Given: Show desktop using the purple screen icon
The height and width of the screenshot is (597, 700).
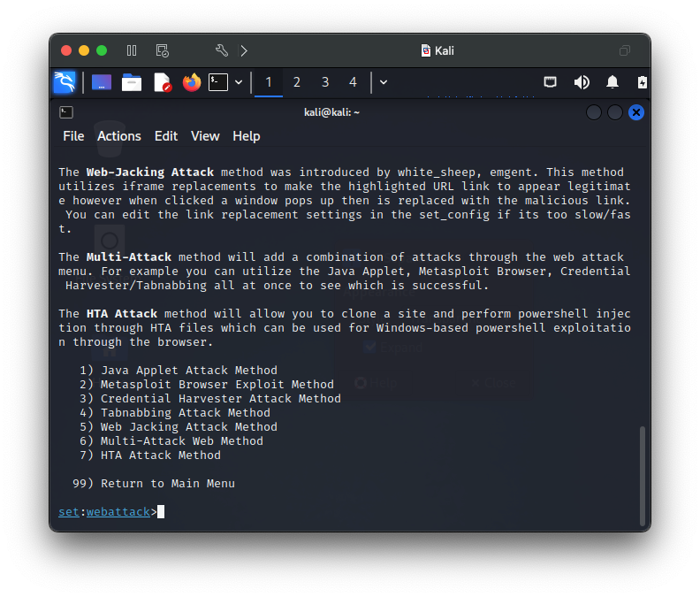Looking at the screenshot, I should pos(102,82).
